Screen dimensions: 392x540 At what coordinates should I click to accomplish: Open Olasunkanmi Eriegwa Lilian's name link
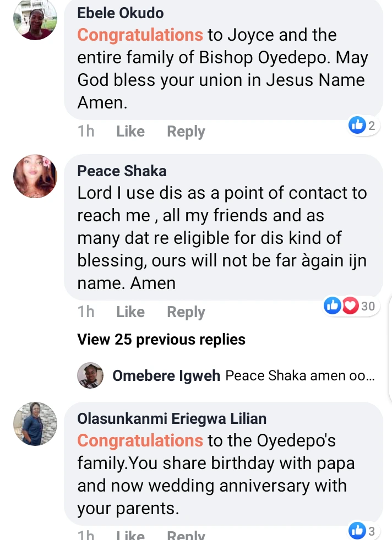tap(172, 418)
